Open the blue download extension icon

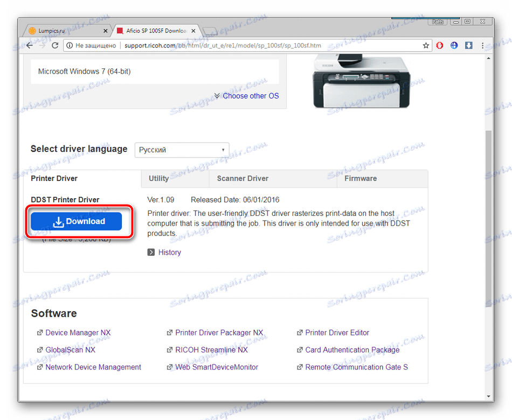pos(469,45)
